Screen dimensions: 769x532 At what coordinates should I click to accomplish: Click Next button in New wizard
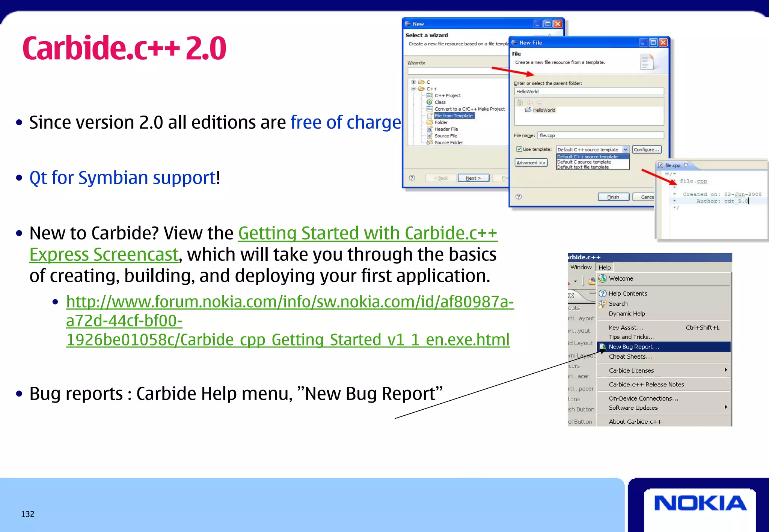point(473,178)
